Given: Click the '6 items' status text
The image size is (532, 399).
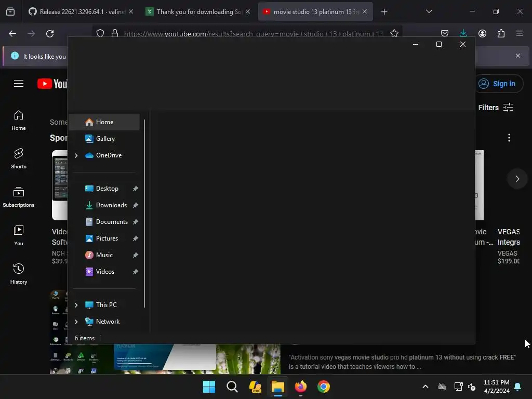Looking at the screenshot, I should click(x=85, y=338).
